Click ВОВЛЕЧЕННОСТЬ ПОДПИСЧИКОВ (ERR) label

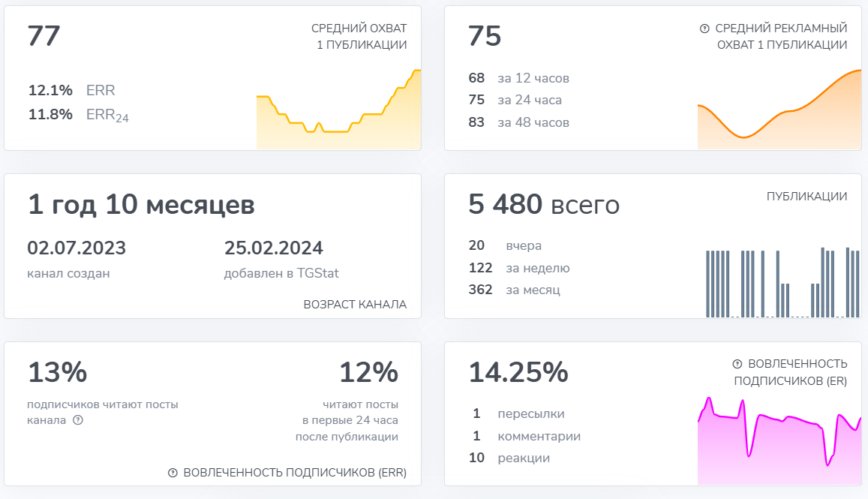tap(295, 473)
